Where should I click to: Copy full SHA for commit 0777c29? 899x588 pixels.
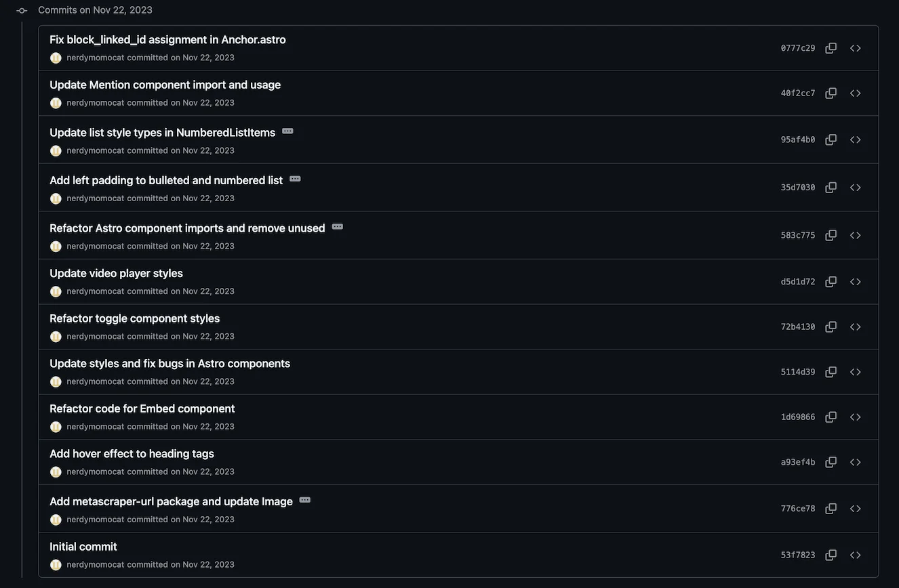(x=831, y=48)
